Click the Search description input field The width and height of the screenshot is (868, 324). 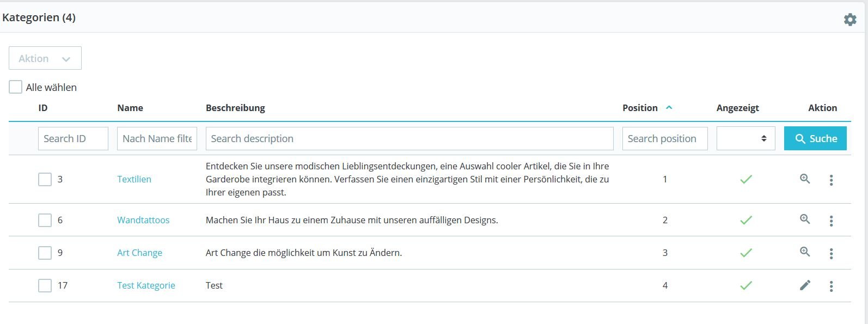point(409,139)
